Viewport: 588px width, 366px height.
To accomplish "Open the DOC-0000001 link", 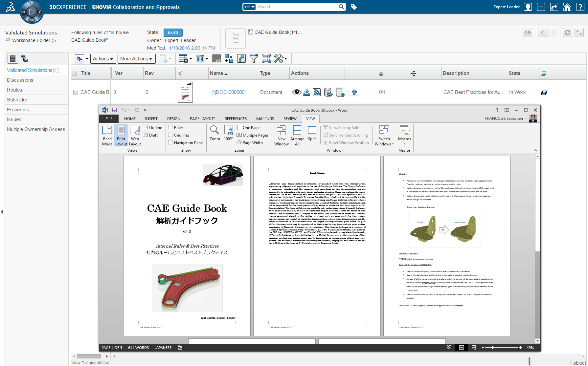I will 231,92.
